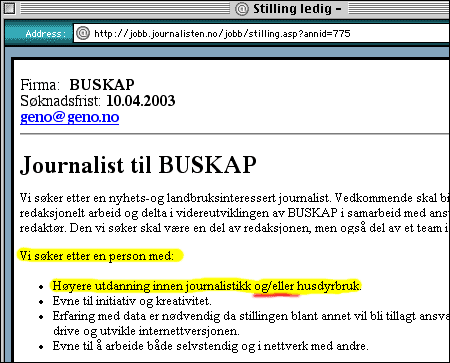This screenshot has width=450, height=363.
Task: Click the @ site icon in address bar
Action: pyautogui.click(x=83, y=33)
